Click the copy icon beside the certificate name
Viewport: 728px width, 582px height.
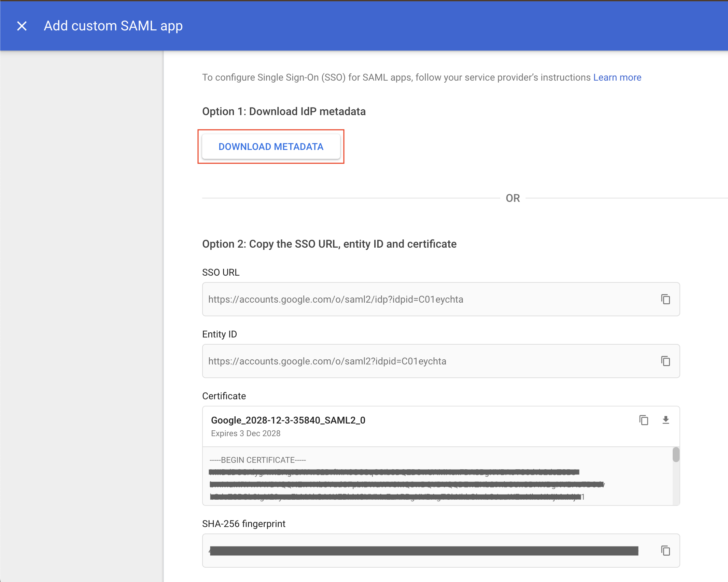pyautogui.click(x=643, y=420)
